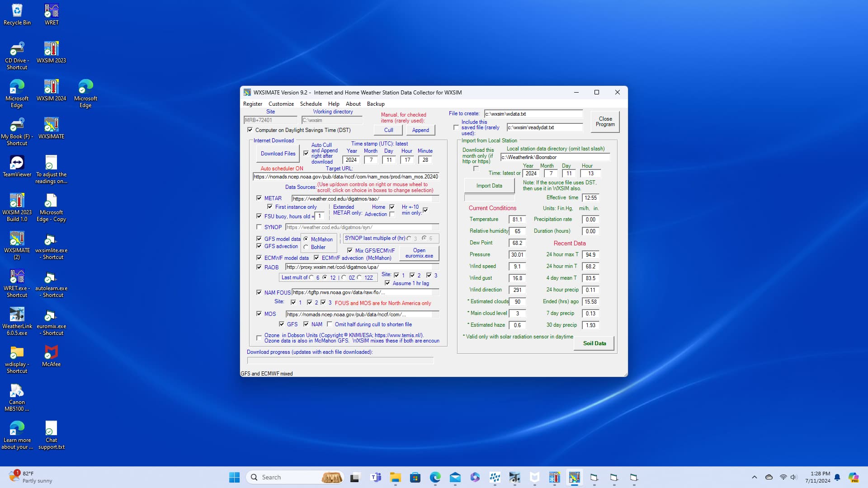Select RAOB last mult of 6 radio
The width and height of the screenshot is (868, 488).
click(311, 277)
